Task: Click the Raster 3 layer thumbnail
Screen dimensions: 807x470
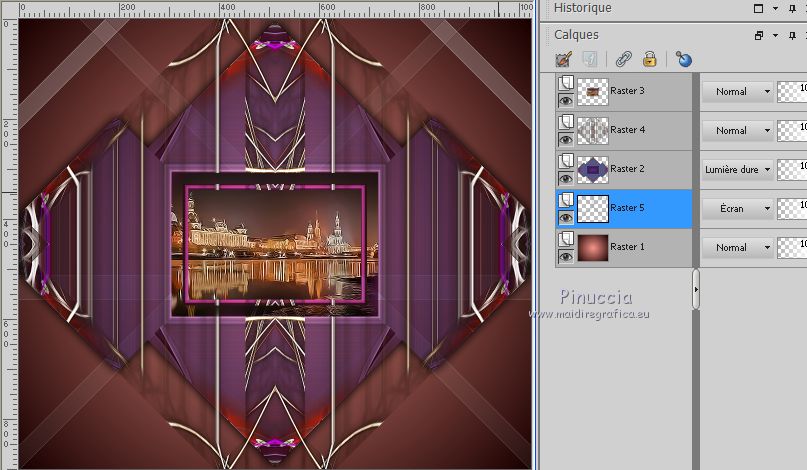Action: [593, 92]
